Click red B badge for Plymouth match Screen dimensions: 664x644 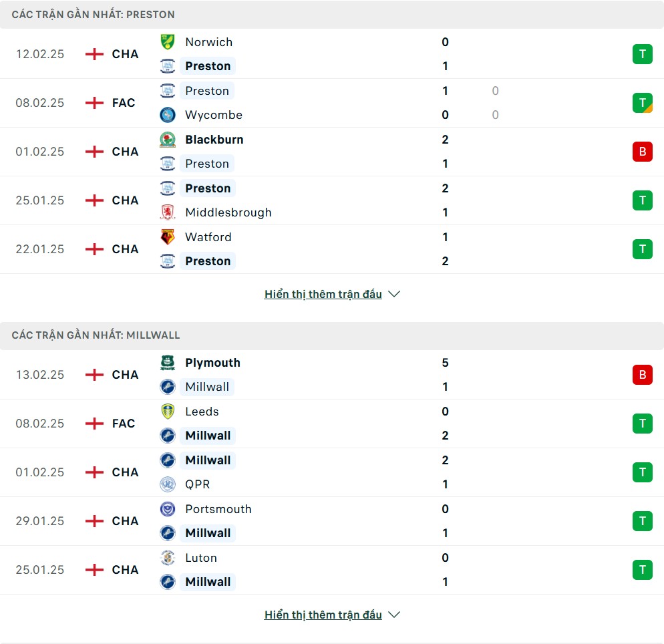(x=642, y=375)
